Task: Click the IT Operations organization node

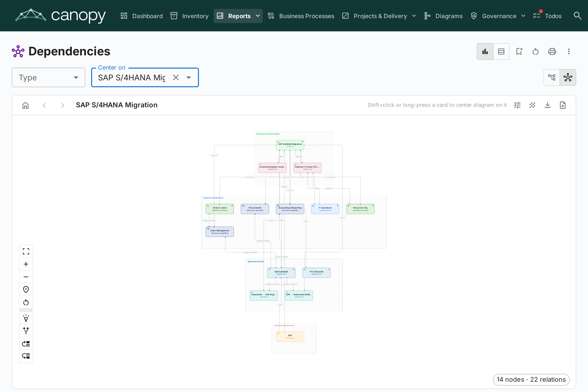Action: click(325, 209)
